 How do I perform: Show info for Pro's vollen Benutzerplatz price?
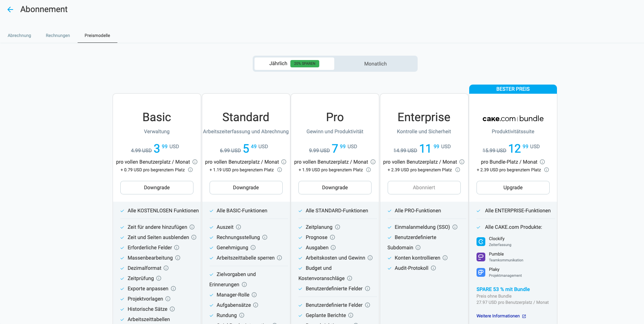point(373,162)
